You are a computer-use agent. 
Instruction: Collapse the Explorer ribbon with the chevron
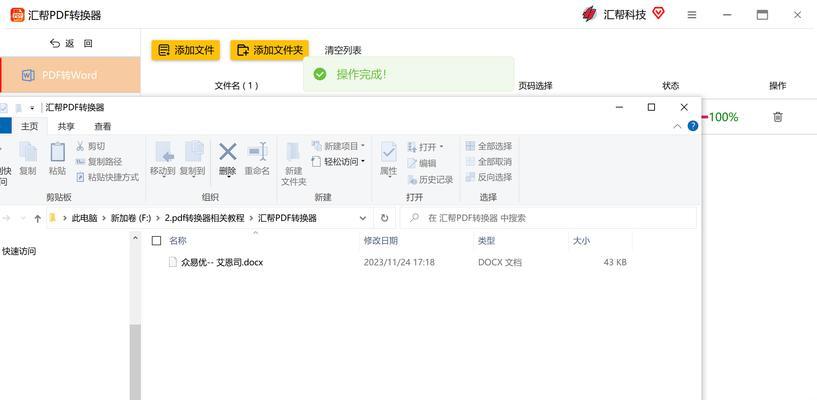677,126
